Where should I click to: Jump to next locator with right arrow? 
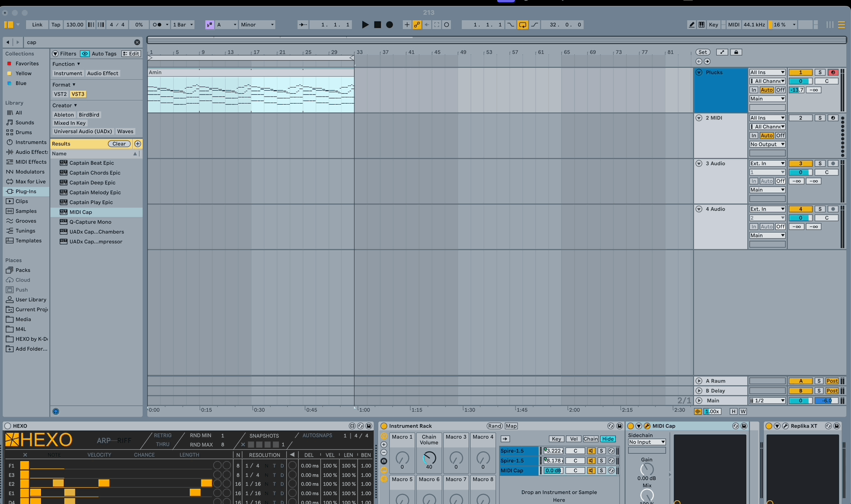coord(707,62)
